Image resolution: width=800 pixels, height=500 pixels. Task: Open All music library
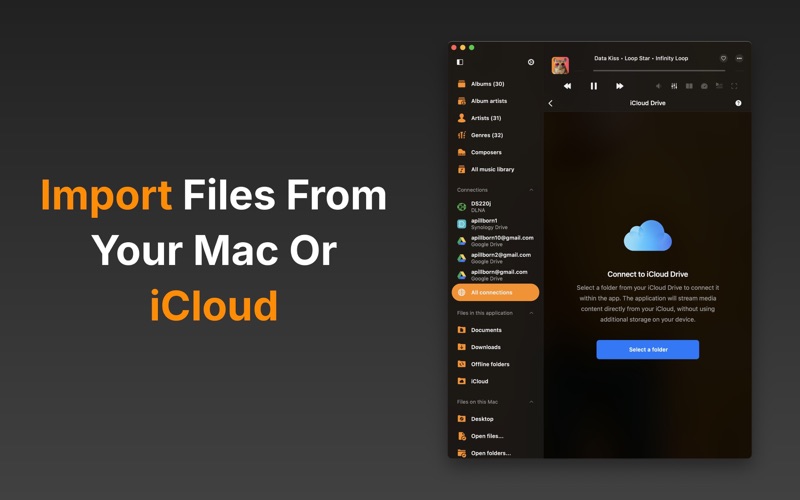click(495, 169)
